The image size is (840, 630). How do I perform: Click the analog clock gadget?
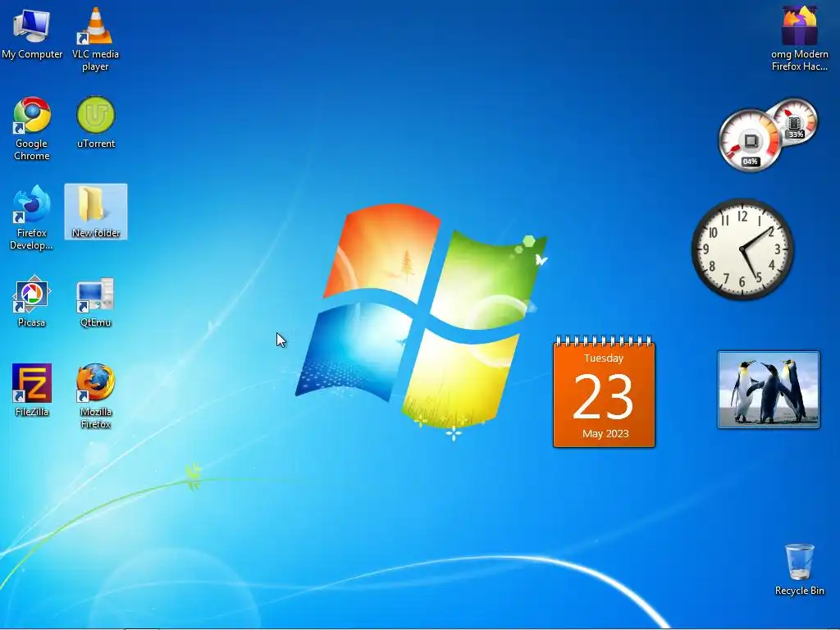[x=742, y=249]
